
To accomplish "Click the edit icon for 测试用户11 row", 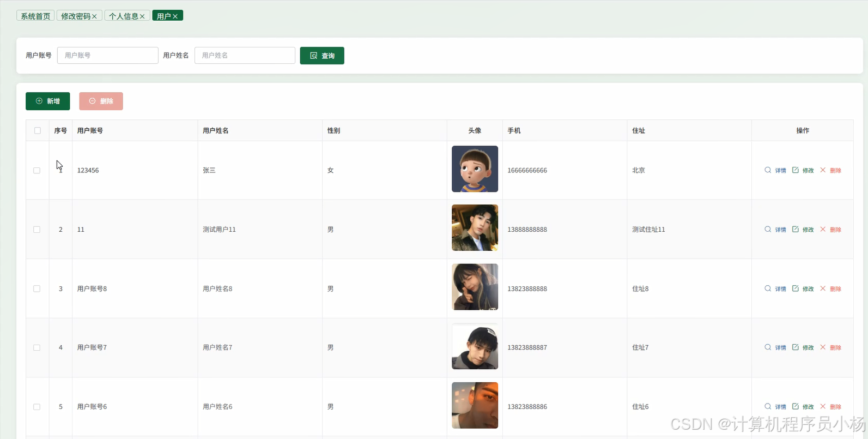I will 796,229.
